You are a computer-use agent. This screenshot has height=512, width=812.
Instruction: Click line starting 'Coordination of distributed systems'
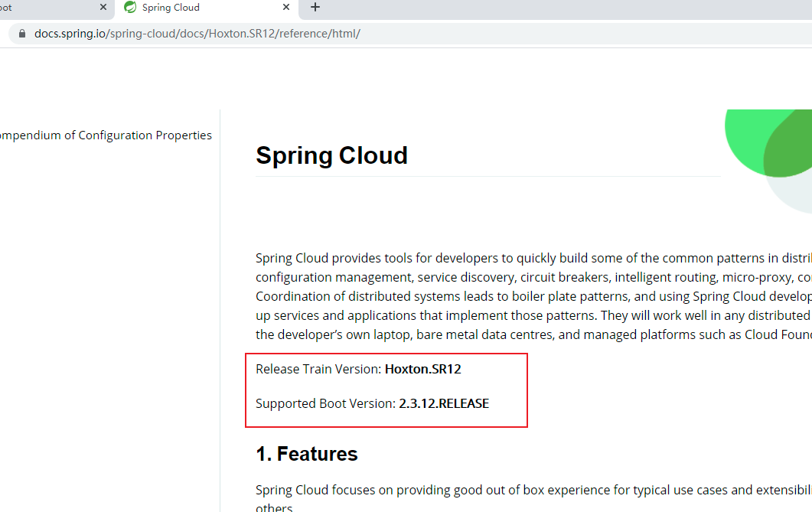coord(533,296)
